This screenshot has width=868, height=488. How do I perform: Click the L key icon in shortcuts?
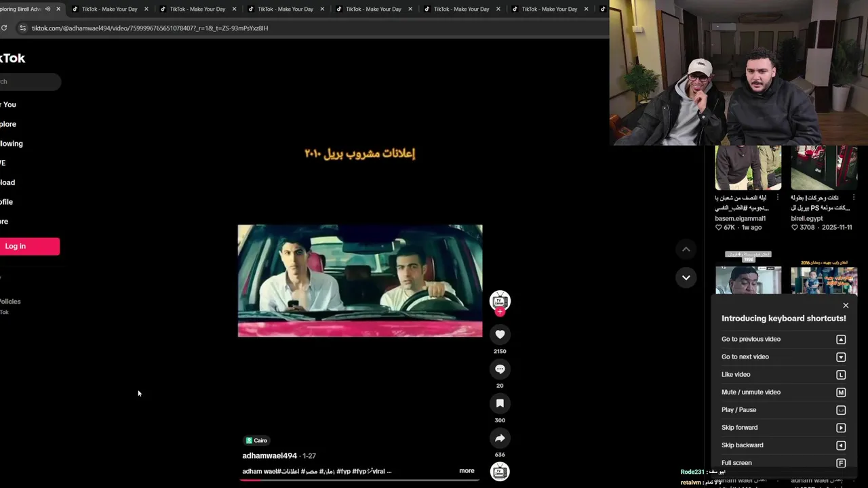(x=841, y=375)
